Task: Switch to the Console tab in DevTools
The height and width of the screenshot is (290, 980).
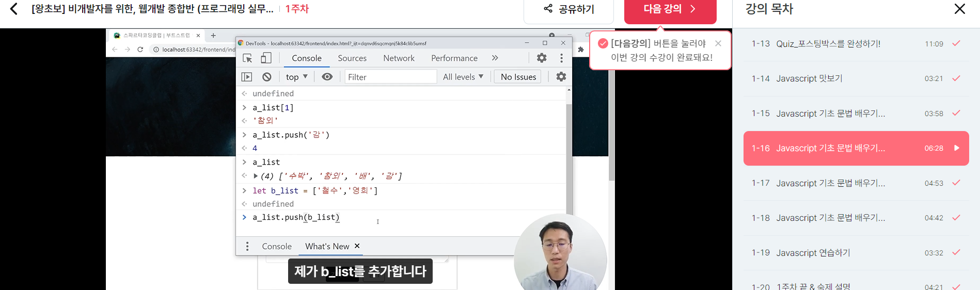Action: point(307,58)
